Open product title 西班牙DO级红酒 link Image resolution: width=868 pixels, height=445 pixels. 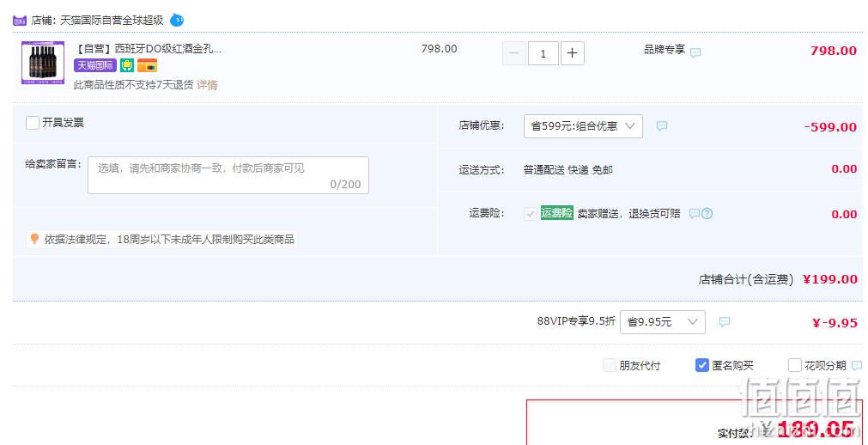tap(148, 49)
